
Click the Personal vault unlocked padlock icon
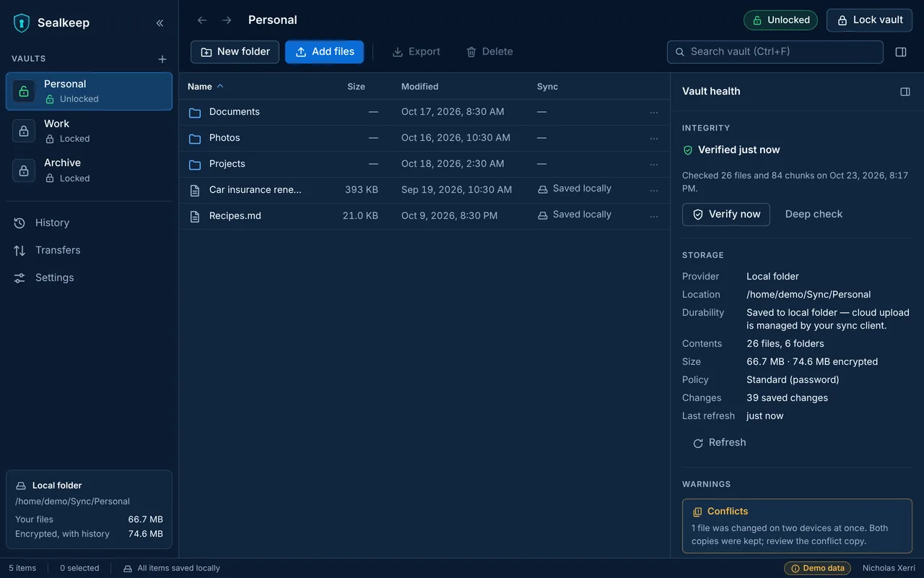click(x=24, y=91)
